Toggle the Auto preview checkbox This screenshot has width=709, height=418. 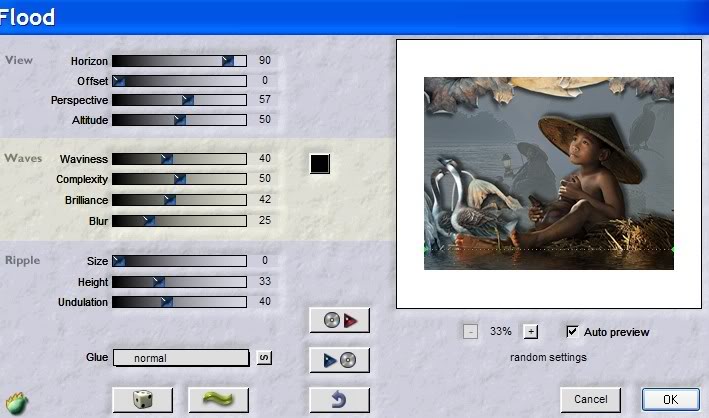point(572,332)
